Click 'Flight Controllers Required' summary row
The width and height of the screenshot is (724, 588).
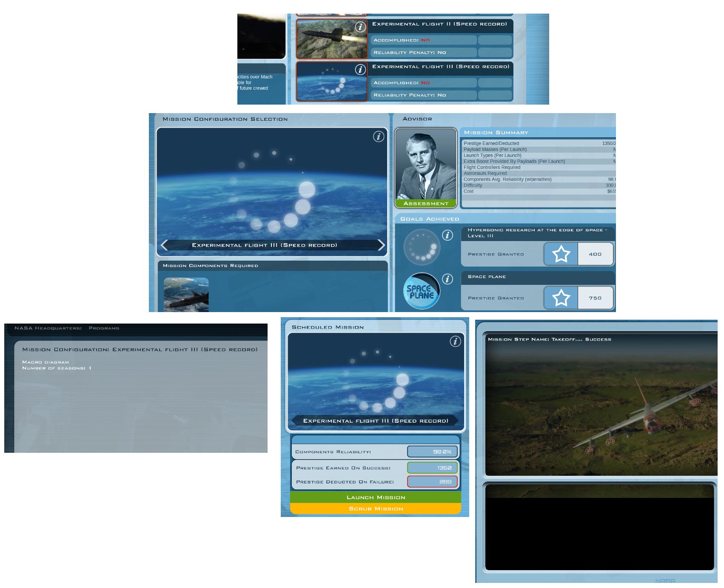[539, 168]
